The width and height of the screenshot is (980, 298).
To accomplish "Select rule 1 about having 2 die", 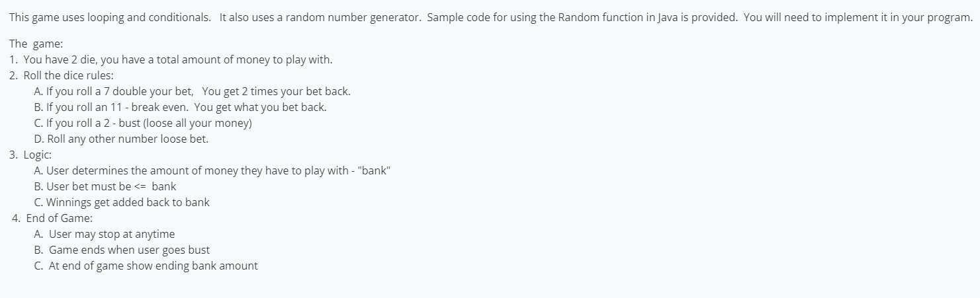I will [171, 60].
